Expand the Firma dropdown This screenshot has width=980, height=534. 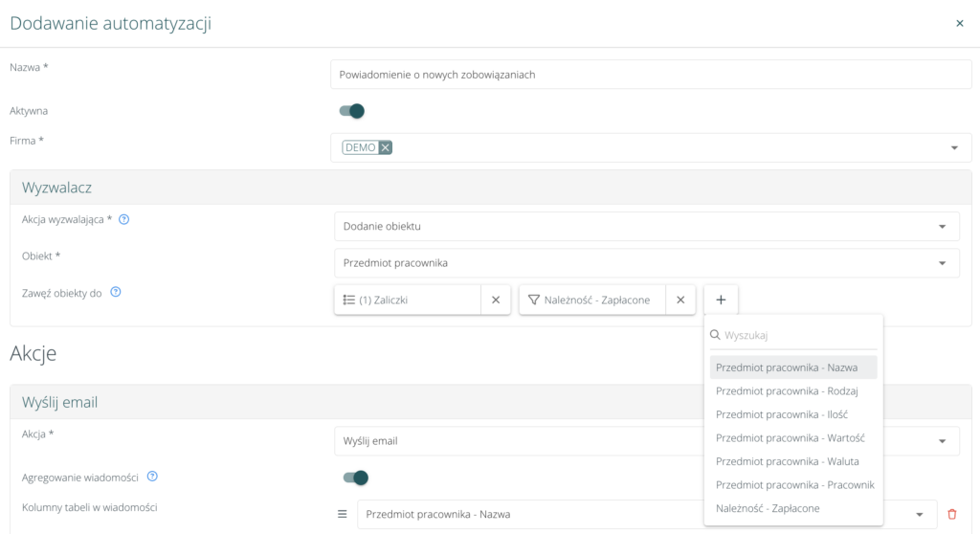(954, 148)
